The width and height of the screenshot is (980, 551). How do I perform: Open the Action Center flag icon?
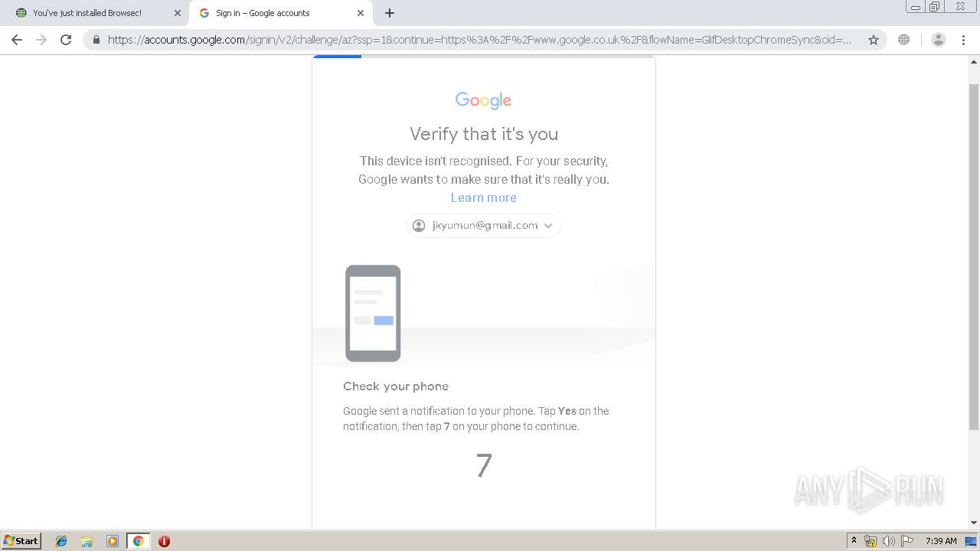[x=906, y=541]
